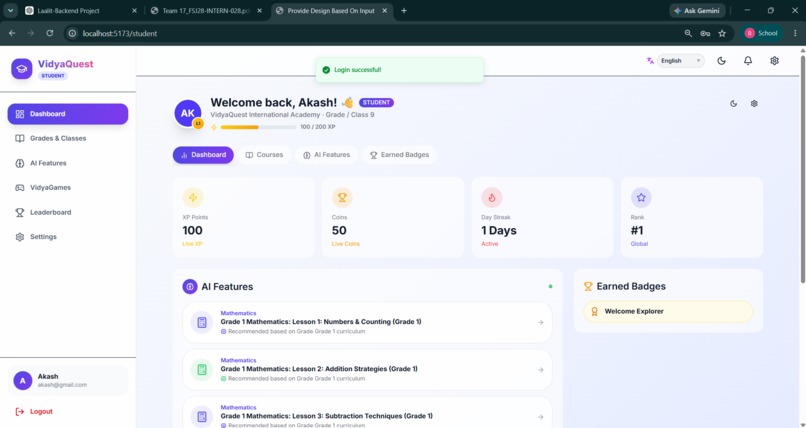Close the Provide Design Based On Input tab
The width and height of the screenshot is (806, 428).
pyautogui.click(x=384, y=11)
